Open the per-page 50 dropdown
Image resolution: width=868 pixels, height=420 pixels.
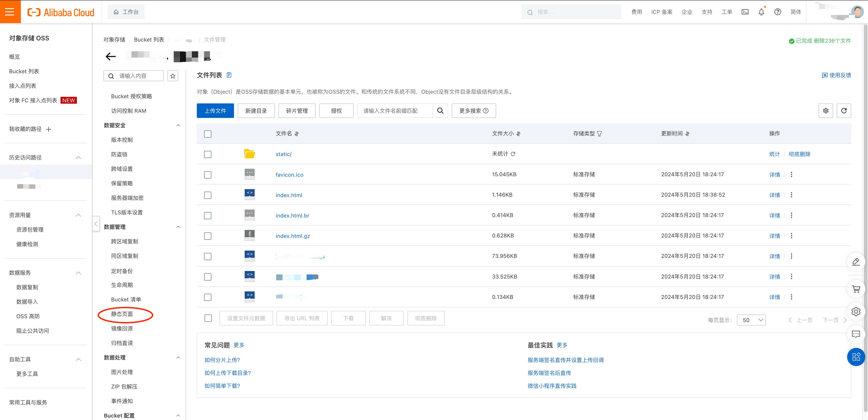751,320
